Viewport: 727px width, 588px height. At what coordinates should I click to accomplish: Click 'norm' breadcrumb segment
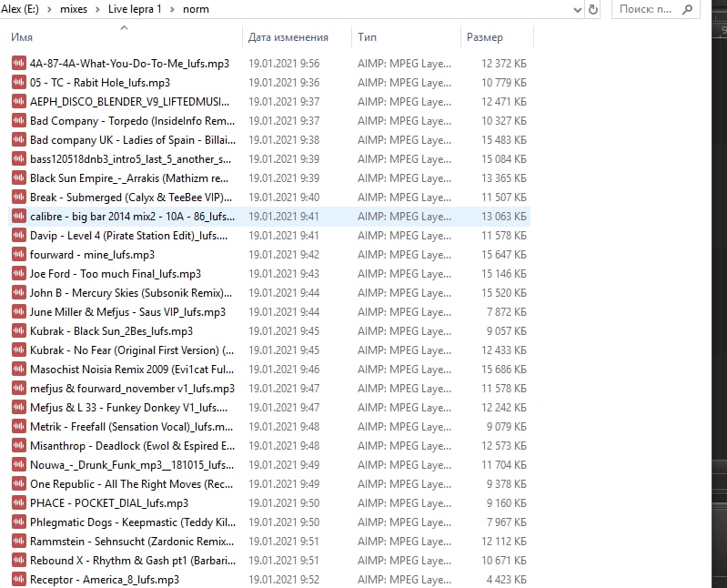pyautogui.click(x=196, y=9)
